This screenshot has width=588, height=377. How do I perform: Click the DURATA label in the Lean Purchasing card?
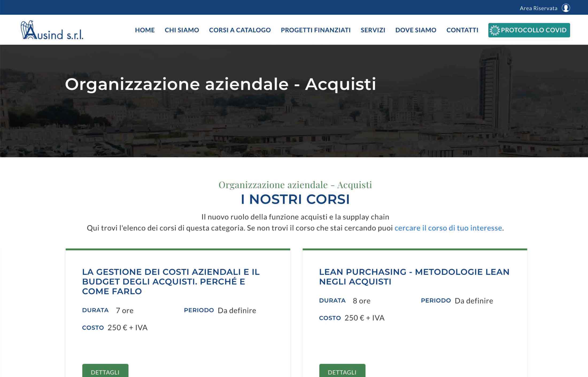pos(332,300)
